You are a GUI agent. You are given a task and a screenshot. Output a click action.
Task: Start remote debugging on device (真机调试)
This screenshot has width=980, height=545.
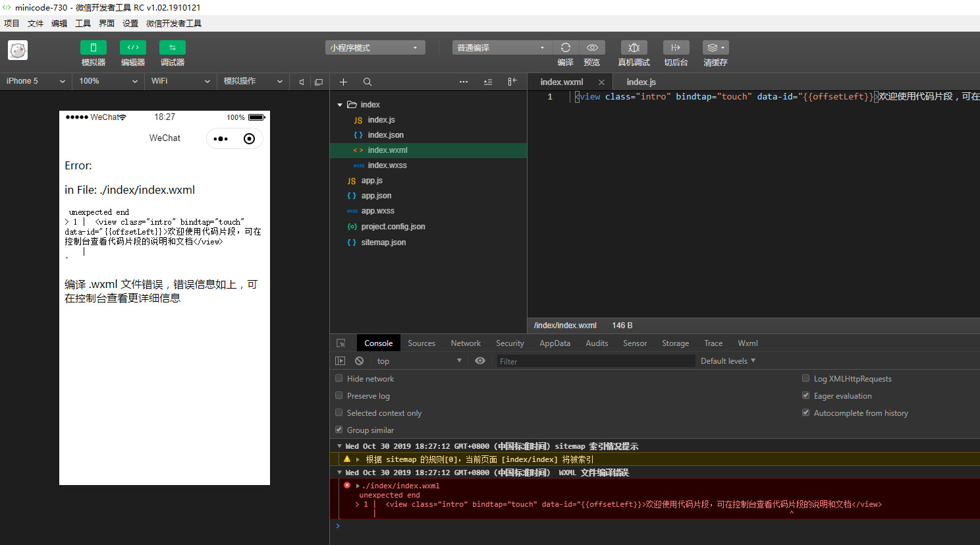[634, 47]
